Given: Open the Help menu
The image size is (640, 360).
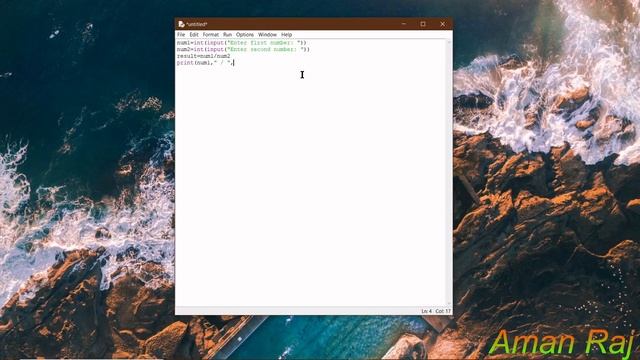Looking at the screenshot, I should 287,35.
